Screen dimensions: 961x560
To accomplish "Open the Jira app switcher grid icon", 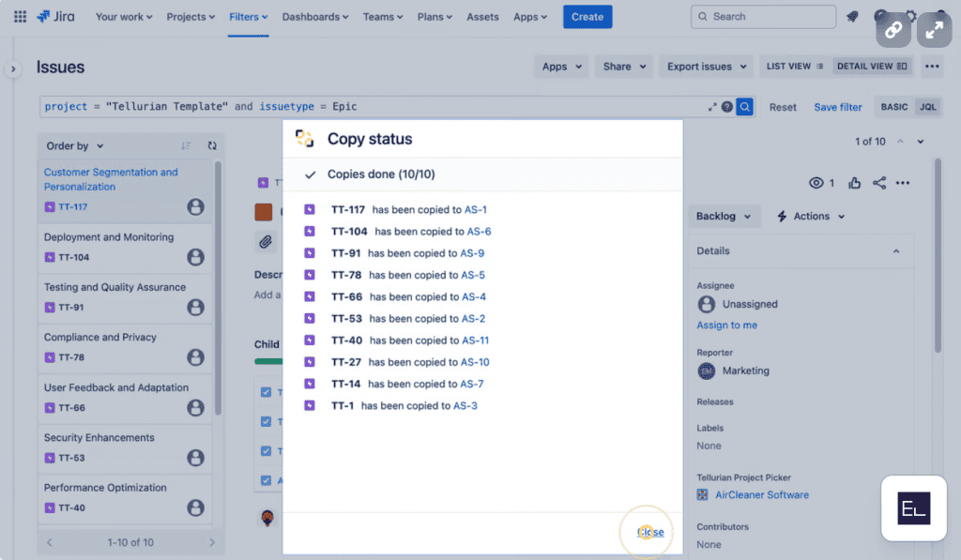I will [20, 17].
